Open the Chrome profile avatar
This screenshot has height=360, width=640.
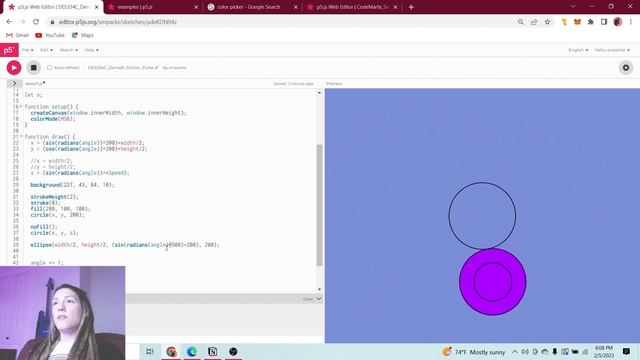[x=618, y=22]
